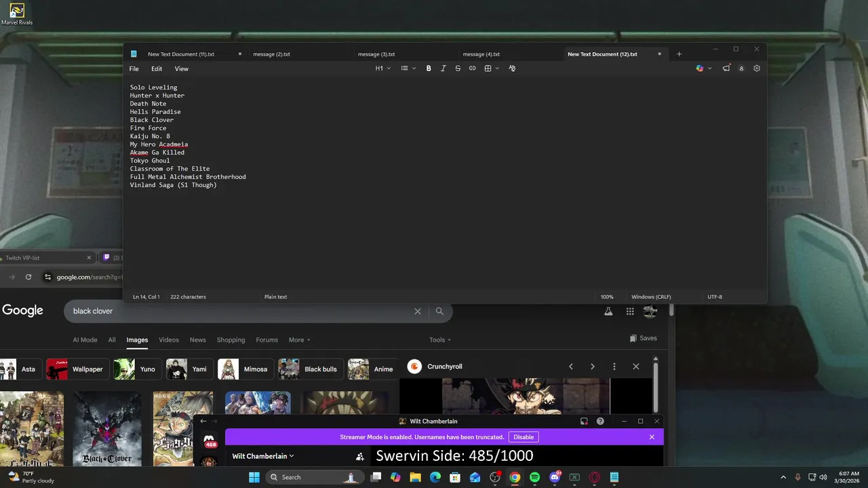Open the Notepad View menu
The width and height of the screenshot is (868, 488).
coord(182,69)
